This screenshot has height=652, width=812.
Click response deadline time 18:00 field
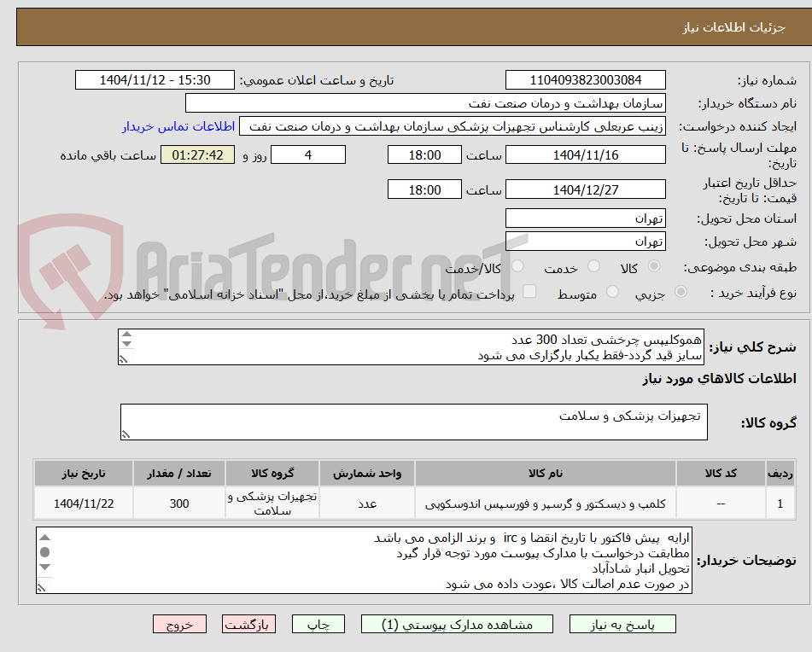424,154
